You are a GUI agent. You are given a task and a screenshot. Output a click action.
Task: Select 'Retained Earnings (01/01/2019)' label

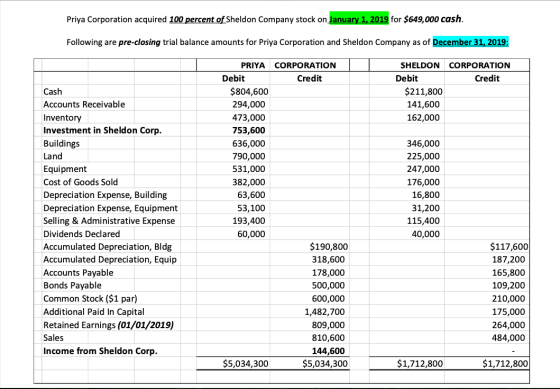point(109,325)
